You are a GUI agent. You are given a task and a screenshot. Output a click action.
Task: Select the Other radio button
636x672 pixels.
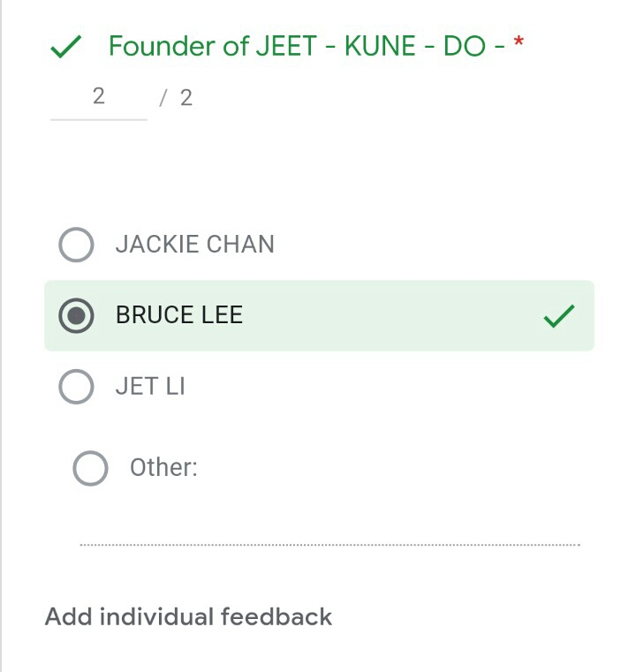[90, 468]
